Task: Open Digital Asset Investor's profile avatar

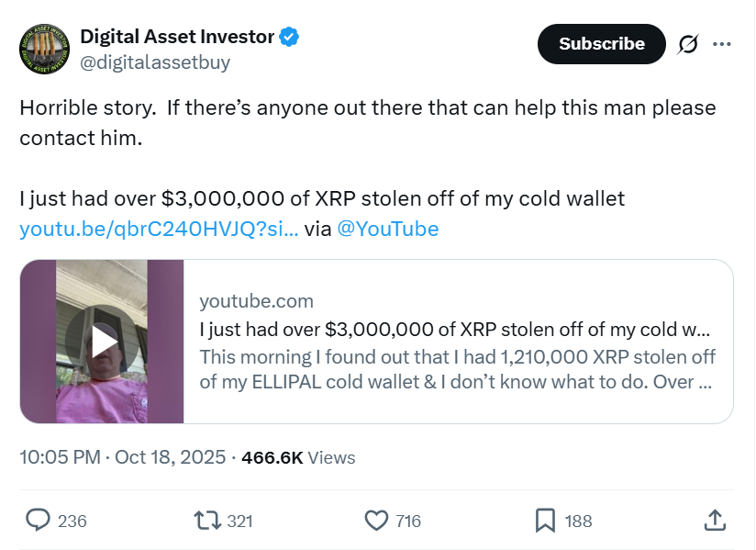Action: (x=43, y=43)
